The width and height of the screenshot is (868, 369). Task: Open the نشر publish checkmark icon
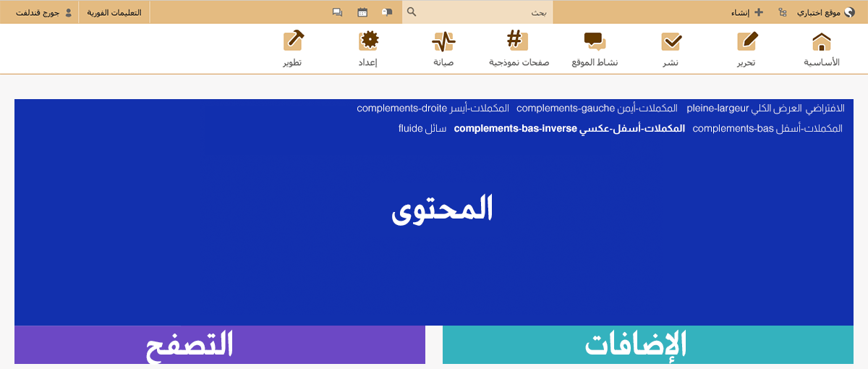pyautogui.click(x=671, y=42)
